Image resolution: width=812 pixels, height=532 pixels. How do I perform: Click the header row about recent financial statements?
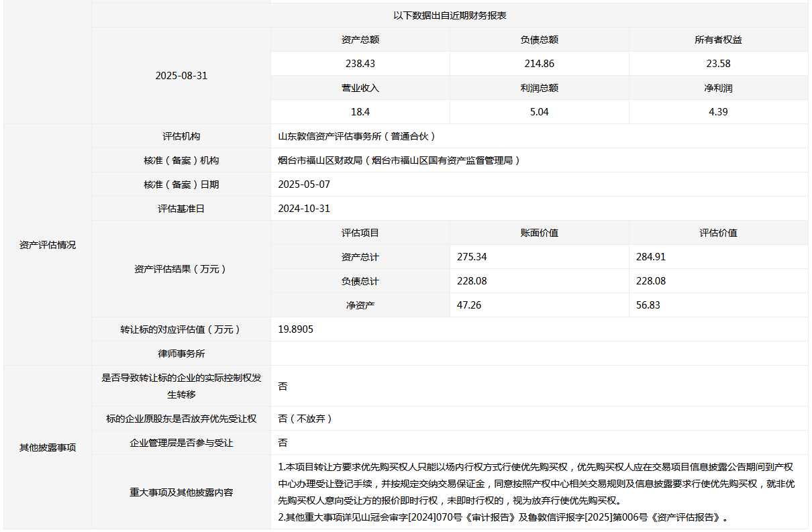click(450, 15)
